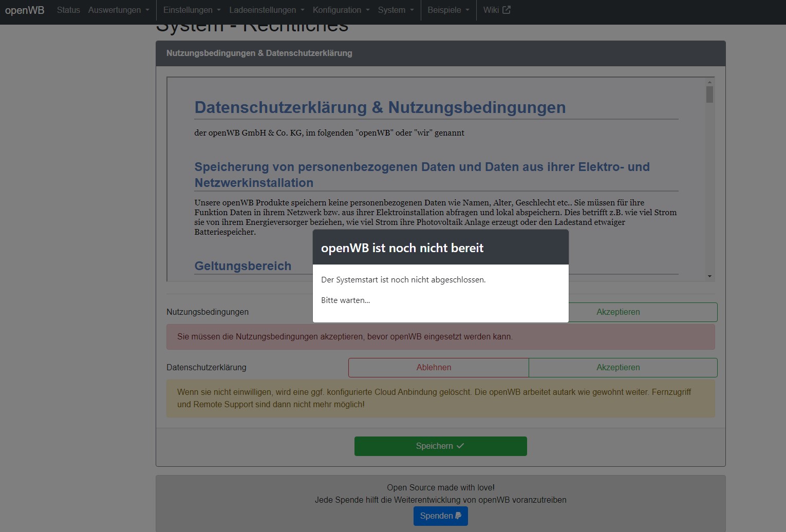
Task: Click the terms box scrollbar thumb
Action: (x=709, y=94)
